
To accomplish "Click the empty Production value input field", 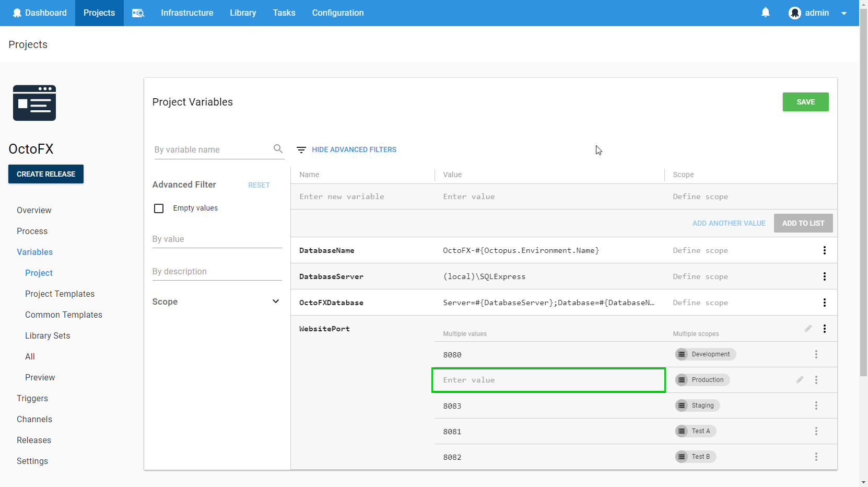I will (x=548, y=380).
